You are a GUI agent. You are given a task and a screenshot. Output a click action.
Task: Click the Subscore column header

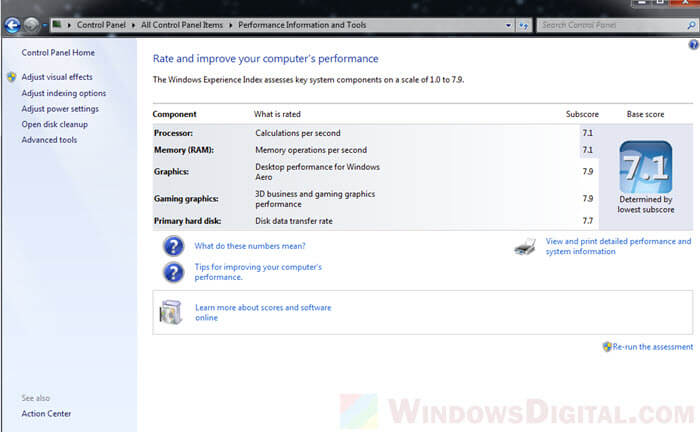click(x=582, y=114)
